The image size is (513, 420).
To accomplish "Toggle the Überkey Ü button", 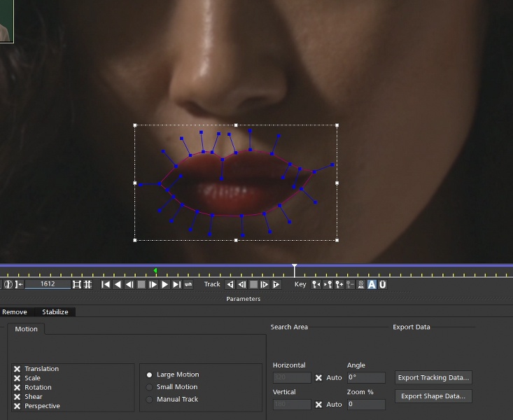I will pyautogui.click(x=383, y=284).
